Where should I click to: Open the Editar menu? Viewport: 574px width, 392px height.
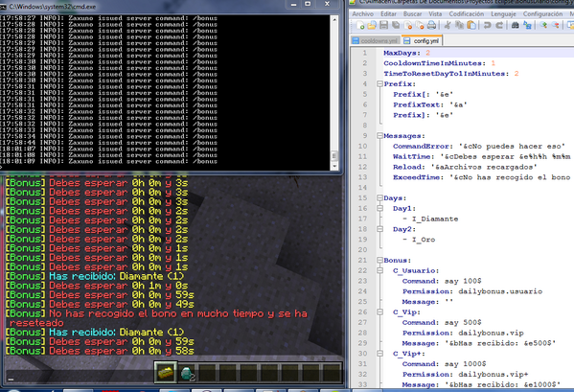(388, 14)
